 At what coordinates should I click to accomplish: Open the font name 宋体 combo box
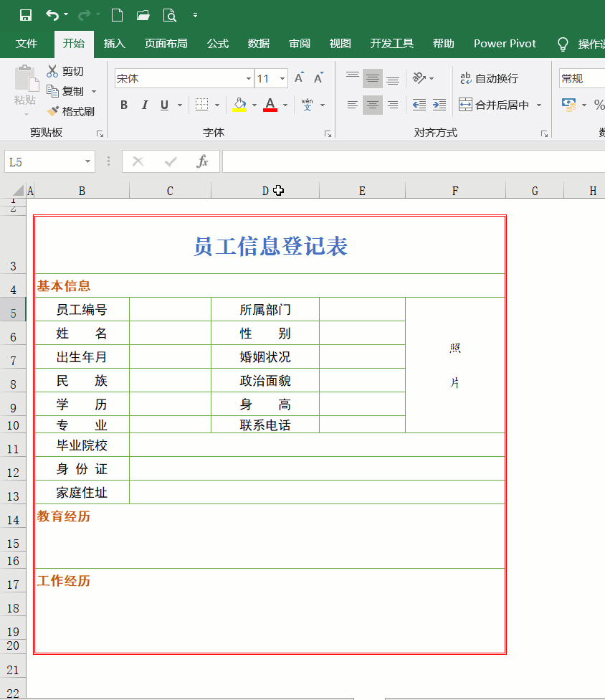click(184, 79)
